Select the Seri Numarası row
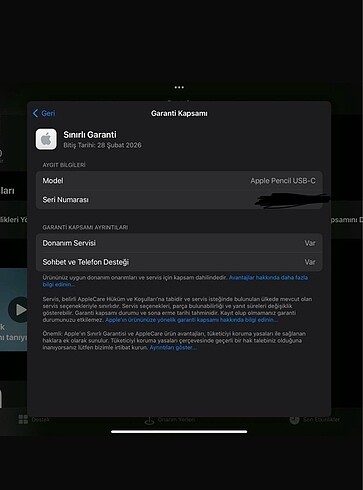This screenshot has width=363, height=490. click(179, 200)
